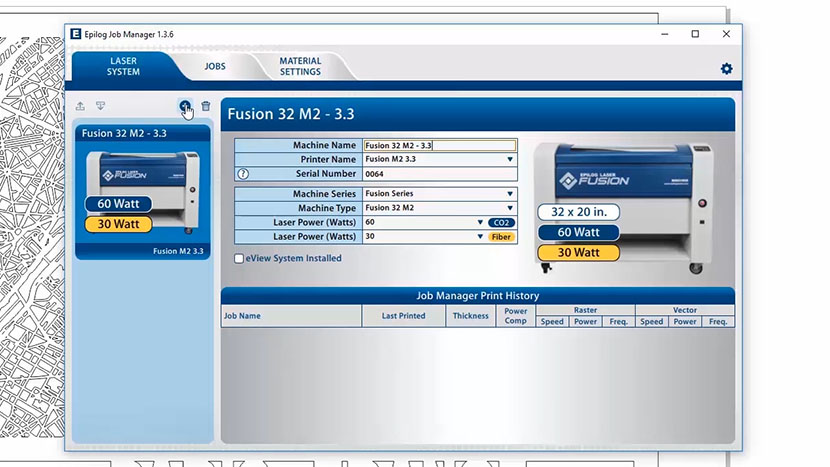Screen dimensions: 830x467
Task: Expand the Printer Name dropdown
Action: (509, 159)
